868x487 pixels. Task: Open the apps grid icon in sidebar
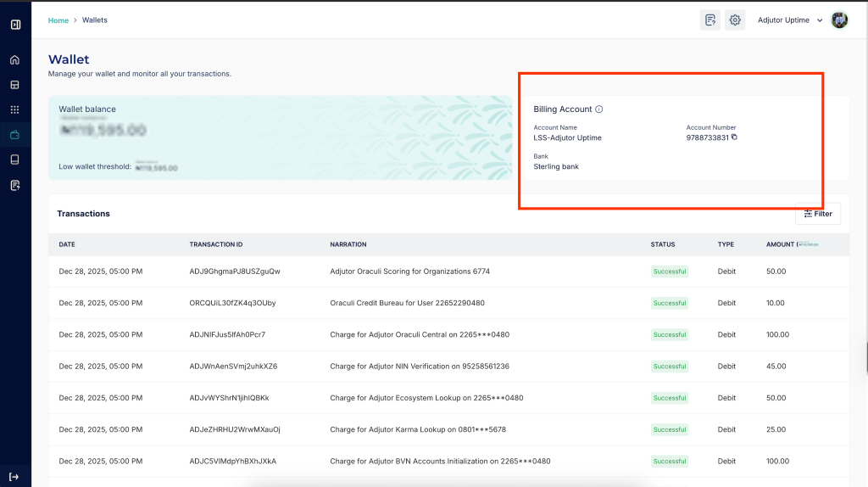15,109
